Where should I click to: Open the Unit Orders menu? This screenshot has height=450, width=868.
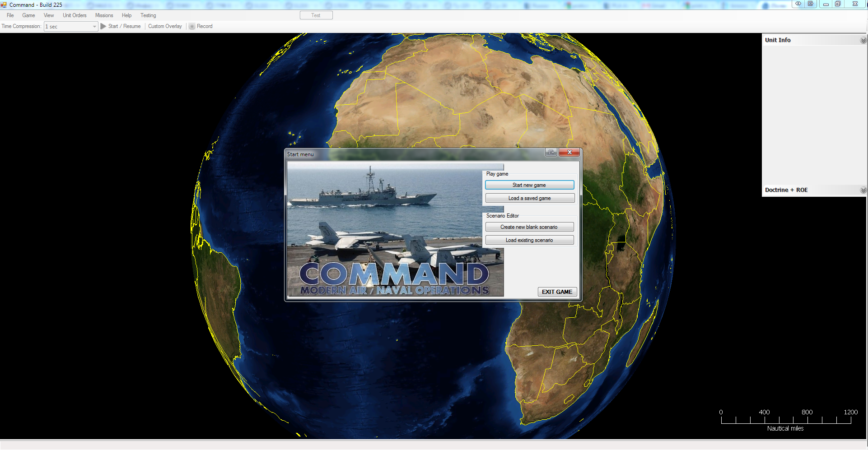pos(75,15)
